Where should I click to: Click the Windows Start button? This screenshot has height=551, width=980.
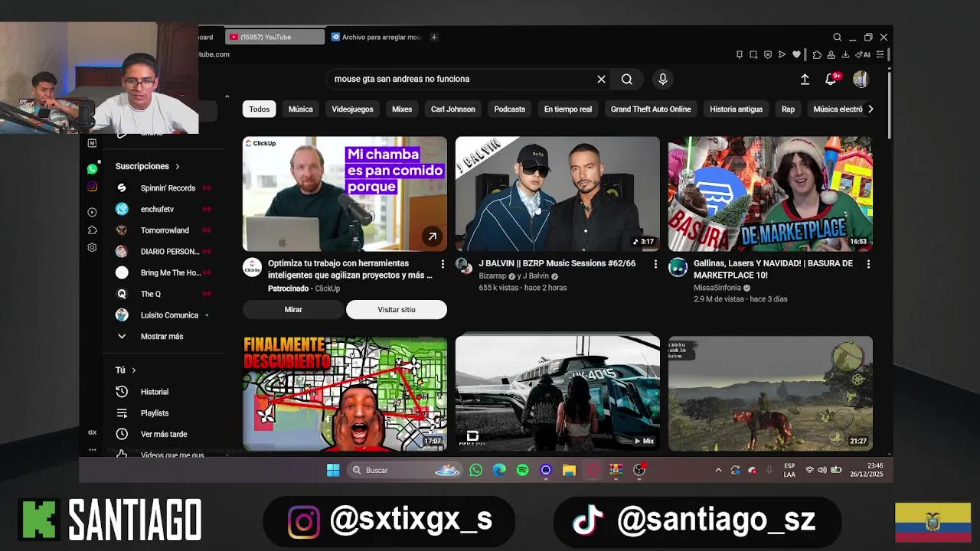coord(333,470)
